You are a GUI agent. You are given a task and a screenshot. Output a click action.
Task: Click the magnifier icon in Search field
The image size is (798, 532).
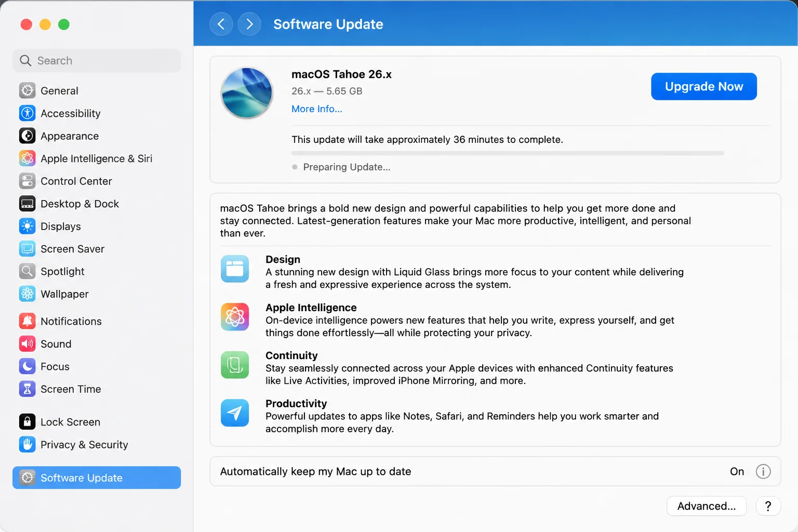pos(25,61)
